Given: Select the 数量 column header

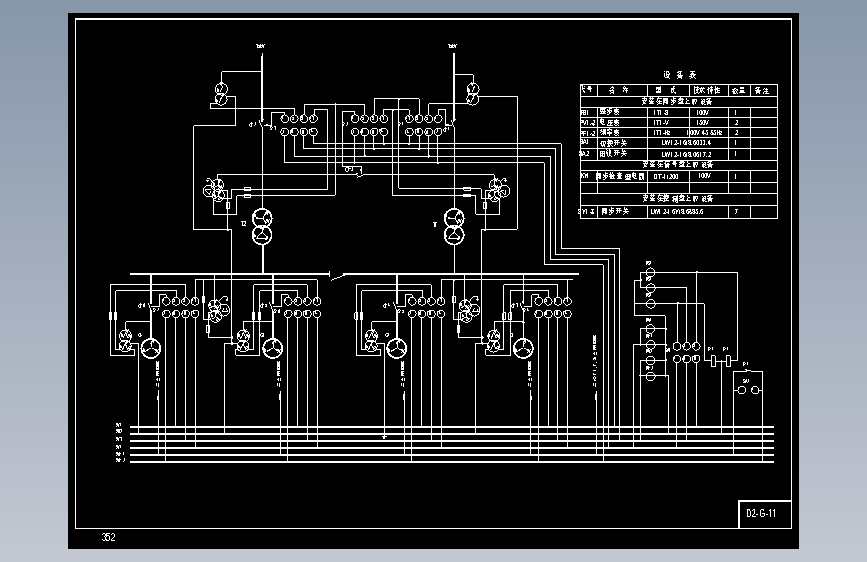Looking at the screenshot, I should [738, 90].
